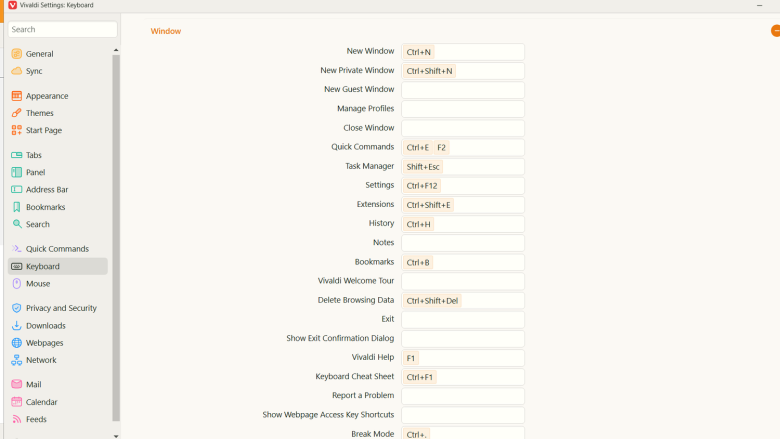Click the New Guest Window shortcut field

(x=463, y=90)
